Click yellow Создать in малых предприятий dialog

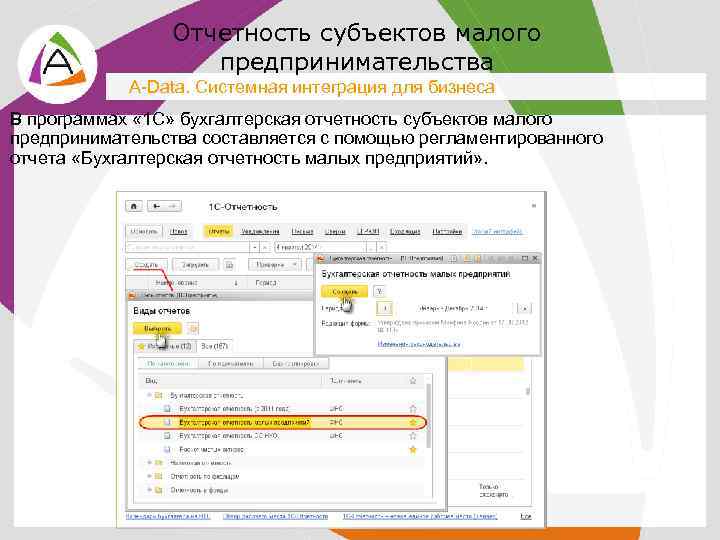(344, 292)
